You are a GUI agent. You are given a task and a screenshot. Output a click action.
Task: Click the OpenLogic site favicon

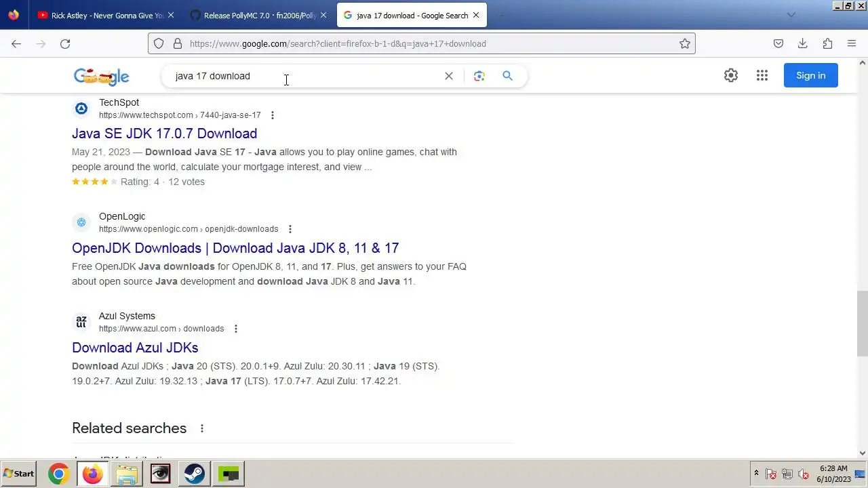point(81,222)
